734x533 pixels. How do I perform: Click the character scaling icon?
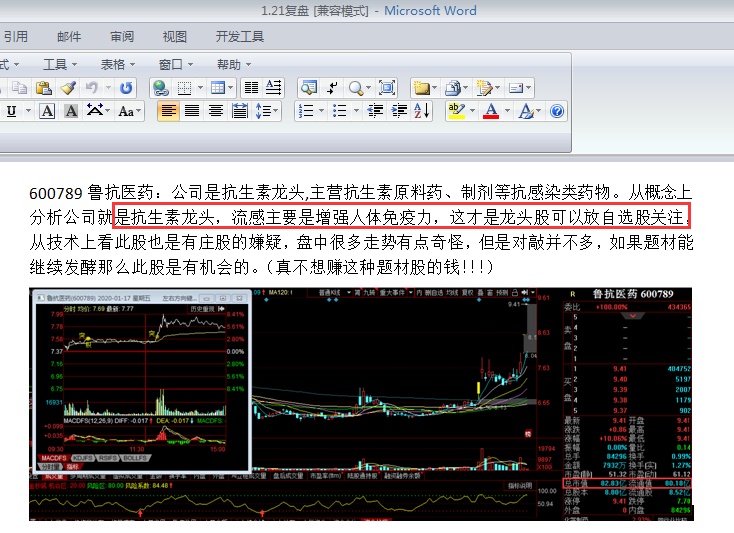tap(95, 111)
